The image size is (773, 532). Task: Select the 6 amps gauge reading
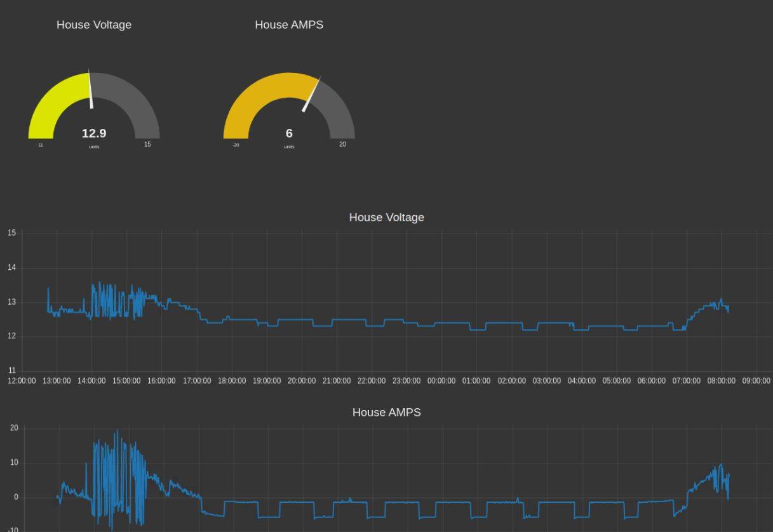pos(289,133)
